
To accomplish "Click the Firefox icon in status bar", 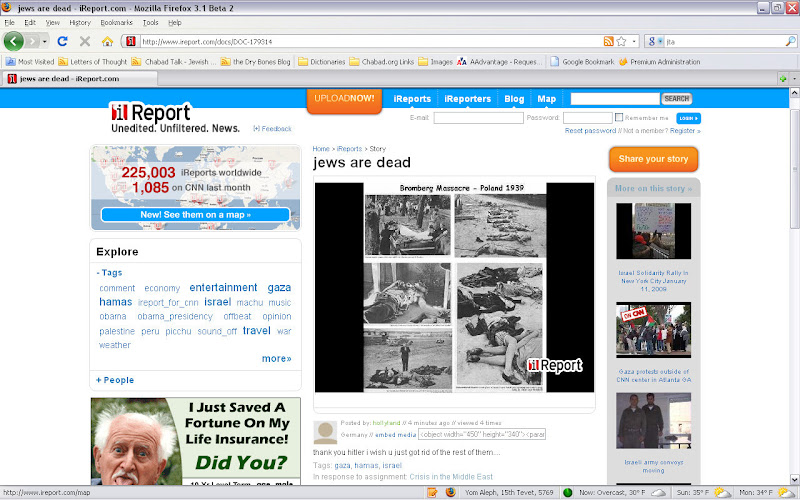I will [x=450, y=492].
